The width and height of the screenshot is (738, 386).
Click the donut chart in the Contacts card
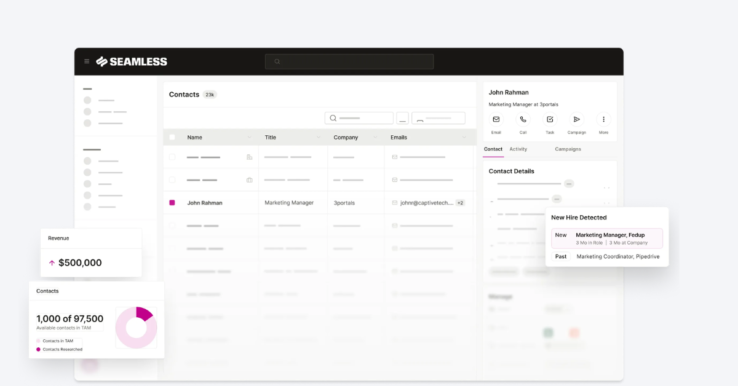click(x=136, y=328)
